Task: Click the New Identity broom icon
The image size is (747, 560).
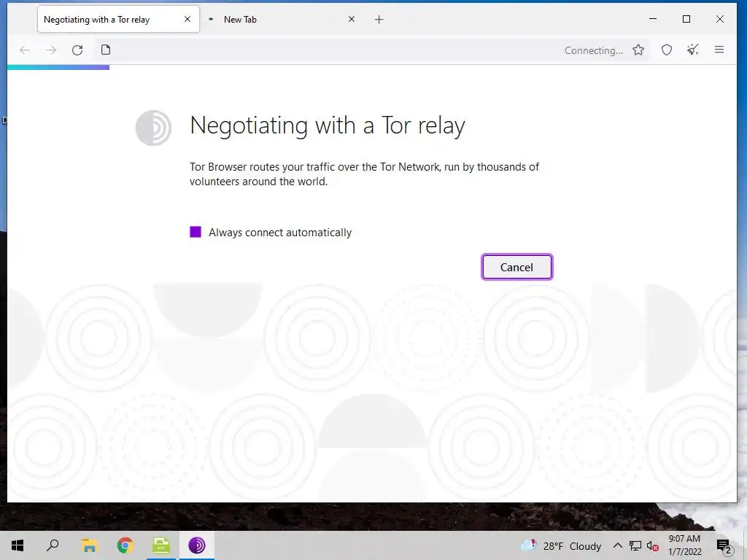Action: pyautogui.click(x=693, y=50)
